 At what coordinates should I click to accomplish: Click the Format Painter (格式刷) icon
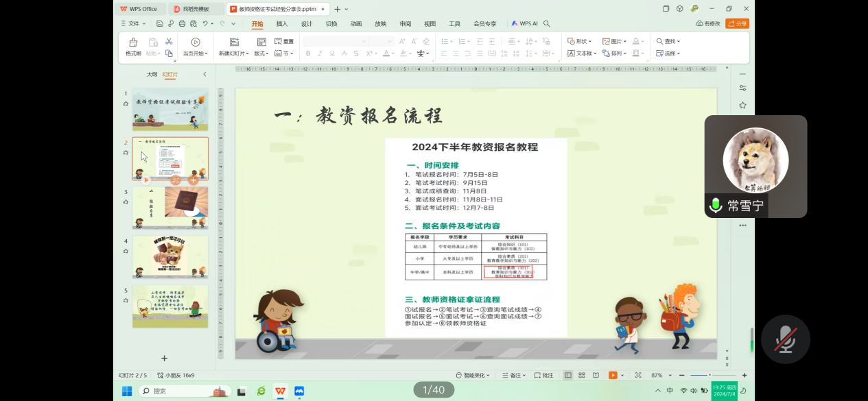click(133, 42)
